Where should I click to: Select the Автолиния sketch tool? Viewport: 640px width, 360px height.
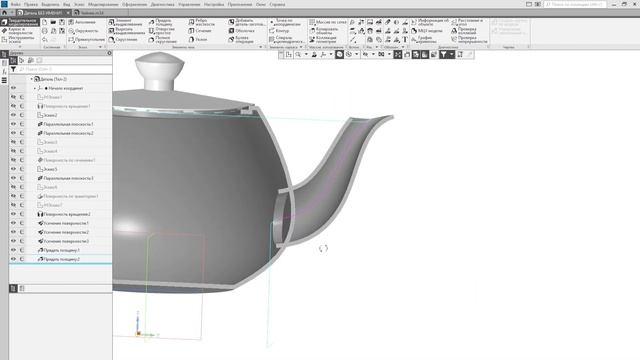pyautogui.click(x=82, y=22)
